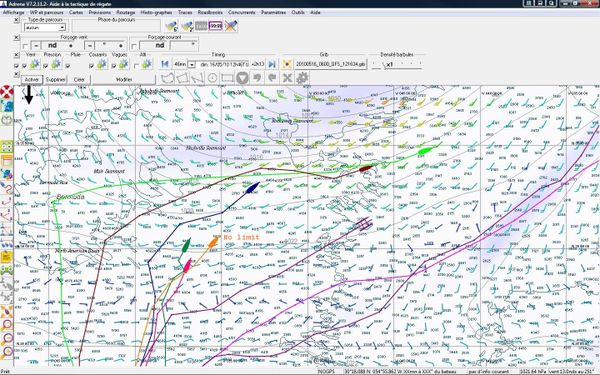Image resolution: width=600 pixels, height=375 pixels.
Task: Click the Supprimer button
Action: click(55, 80)
